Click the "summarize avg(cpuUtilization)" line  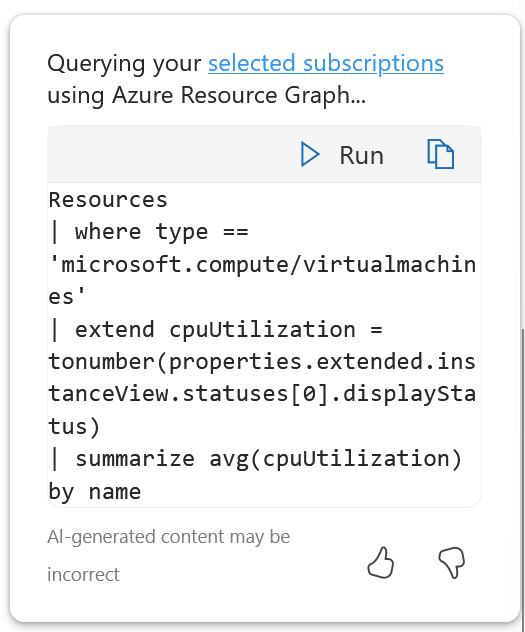click(x=255, y=459)
